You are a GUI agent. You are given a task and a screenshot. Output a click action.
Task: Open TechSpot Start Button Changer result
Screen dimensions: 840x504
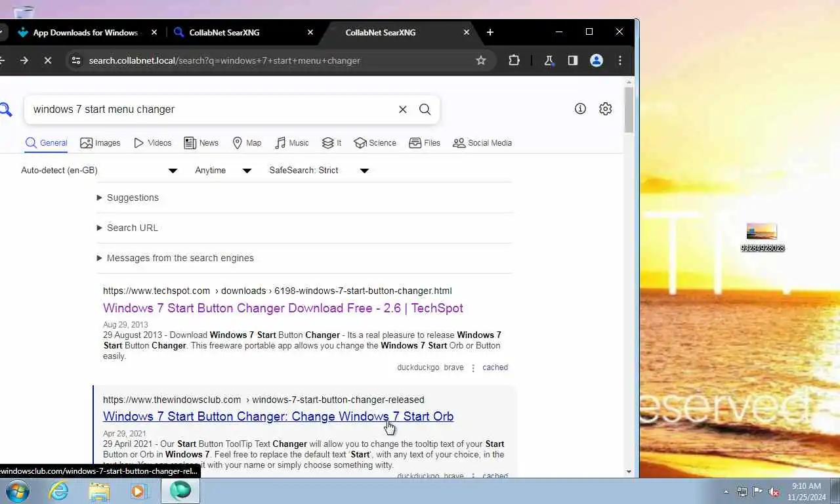283,308
